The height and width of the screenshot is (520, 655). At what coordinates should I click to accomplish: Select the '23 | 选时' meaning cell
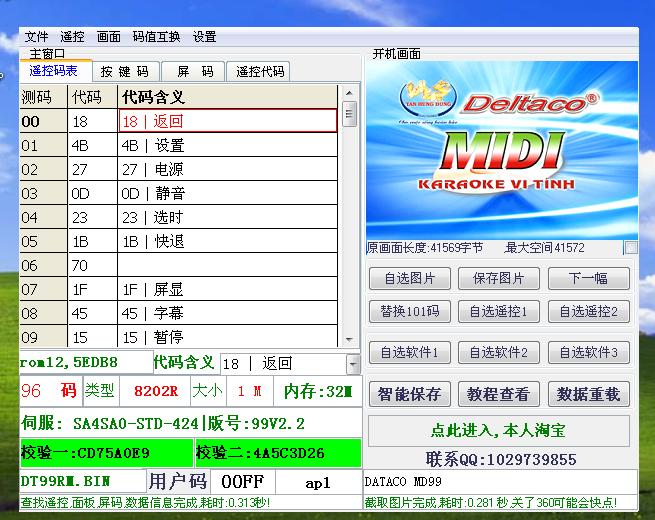coord(228,217)
